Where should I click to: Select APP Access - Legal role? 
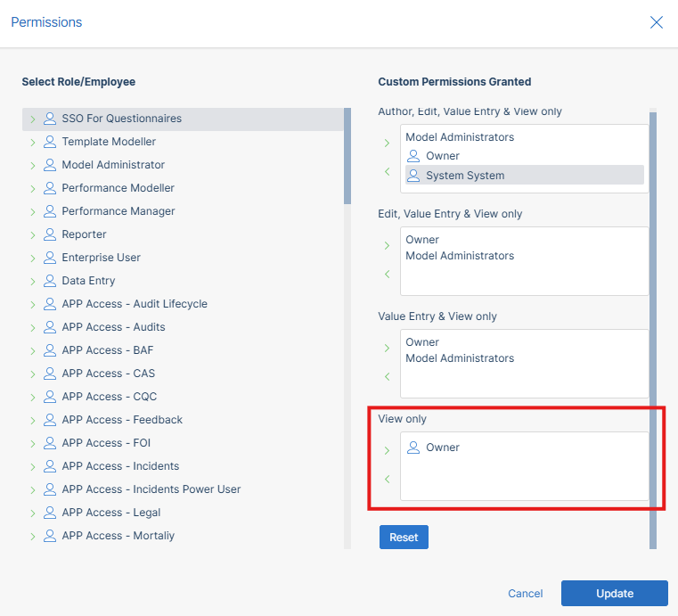point(111,513)
